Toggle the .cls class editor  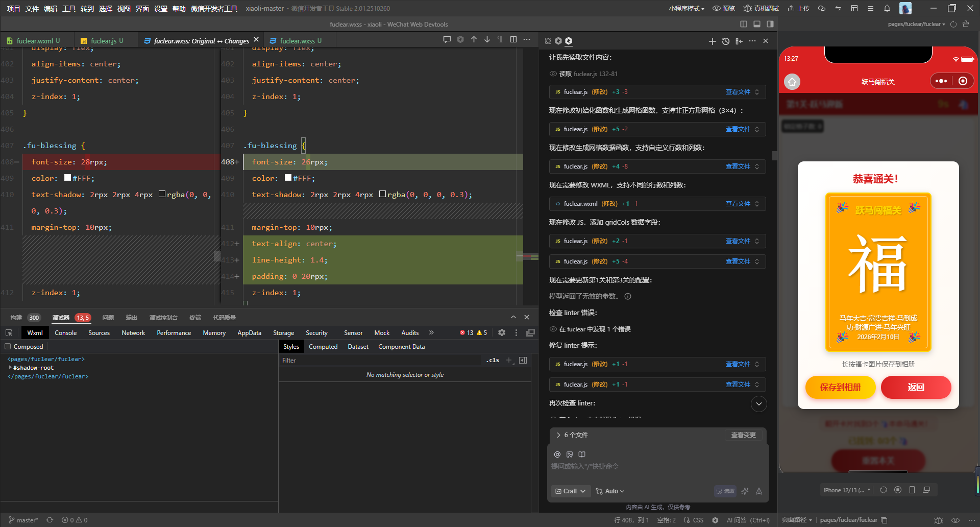[493, 360]
